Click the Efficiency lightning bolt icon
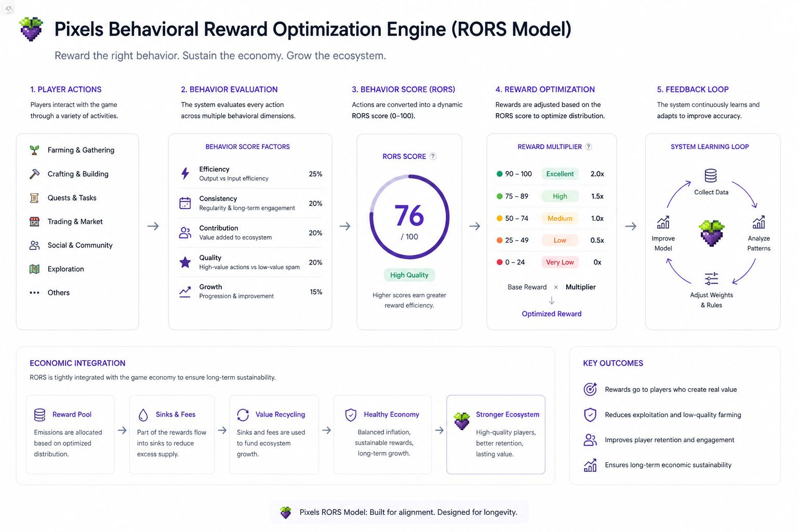 [185, 174]
